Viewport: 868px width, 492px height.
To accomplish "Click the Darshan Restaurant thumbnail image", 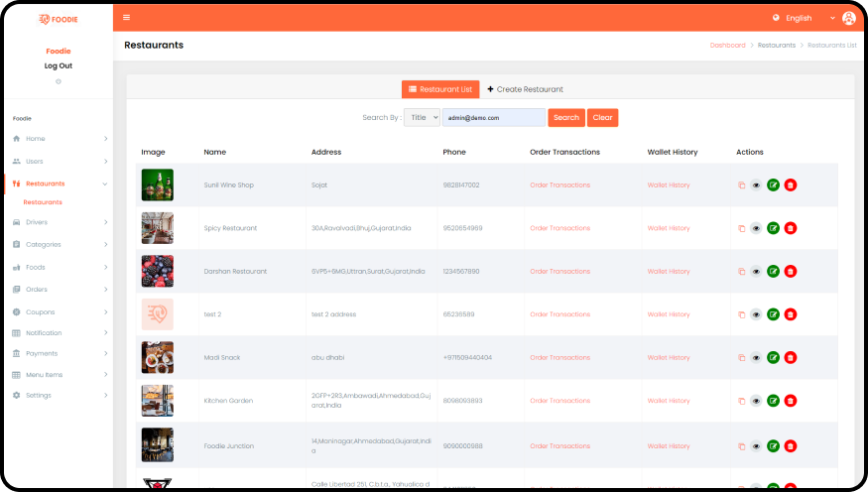I will [x=157, y=271].
